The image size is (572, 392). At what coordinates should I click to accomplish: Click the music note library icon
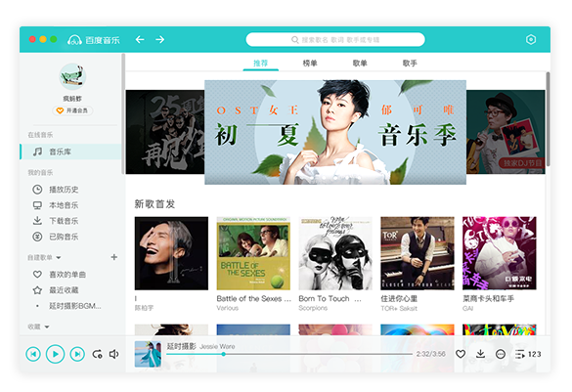point(37,152)
